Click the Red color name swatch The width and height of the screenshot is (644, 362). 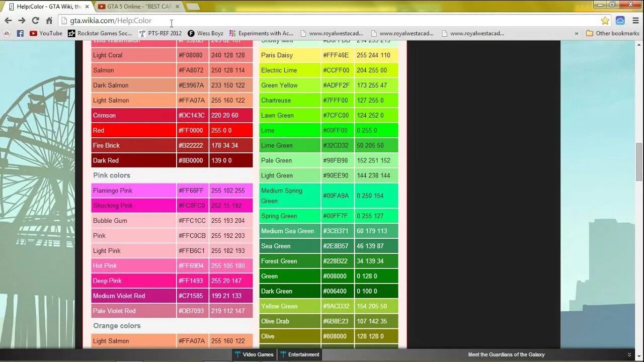133,130
